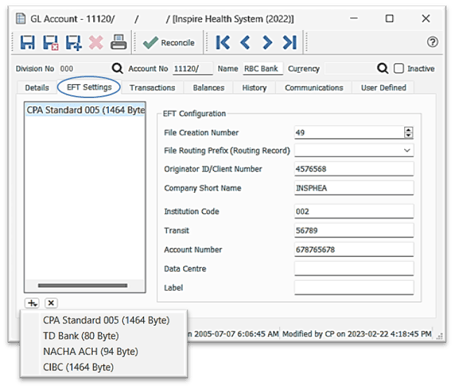Click the Modified by CP status text
Viewport: 454px width, 388px height.
click(x=357, y=334)
